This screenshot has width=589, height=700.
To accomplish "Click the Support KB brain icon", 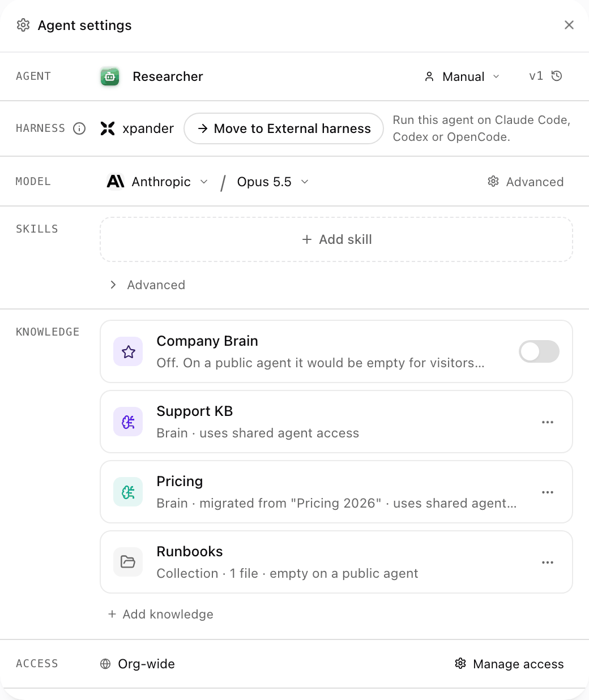I will (x=128, y=422).
